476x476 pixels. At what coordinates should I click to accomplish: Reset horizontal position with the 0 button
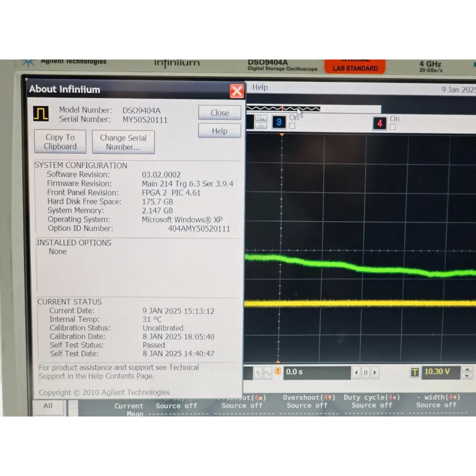pyautogui.click(x=366, y=373)
